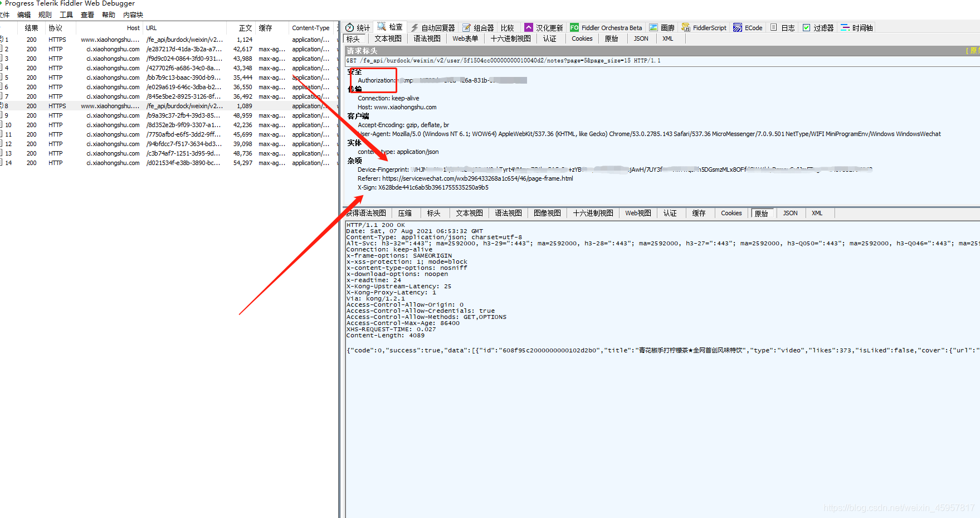Click the Host: www.xiaohongshu.com header line
This screenshot has width=980, height=518.
click(x=397, y=107)
